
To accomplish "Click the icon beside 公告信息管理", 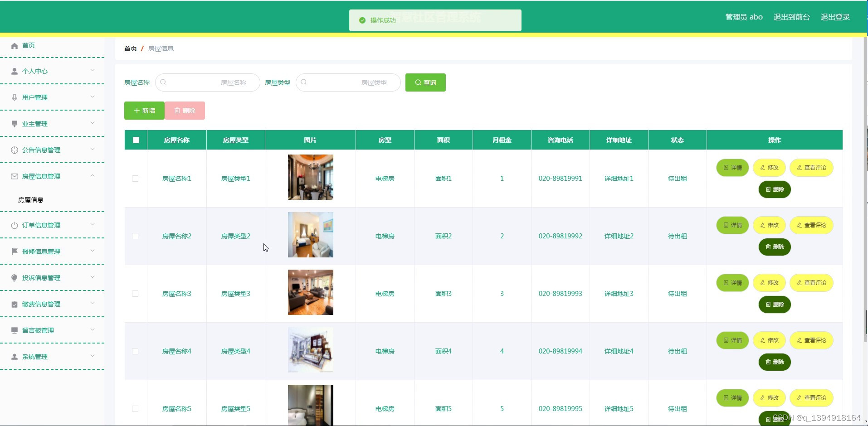I will (x=15, y=150).
